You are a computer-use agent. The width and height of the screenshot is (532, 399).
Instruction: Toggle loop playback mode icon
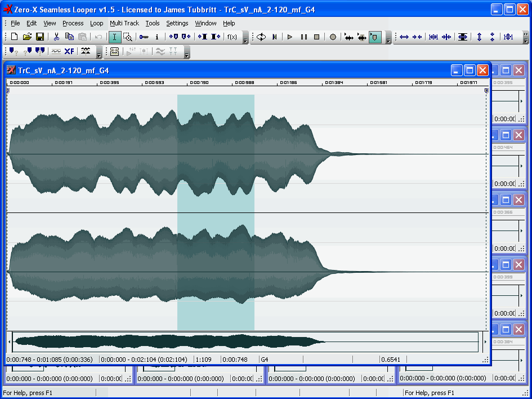[261, 37]
